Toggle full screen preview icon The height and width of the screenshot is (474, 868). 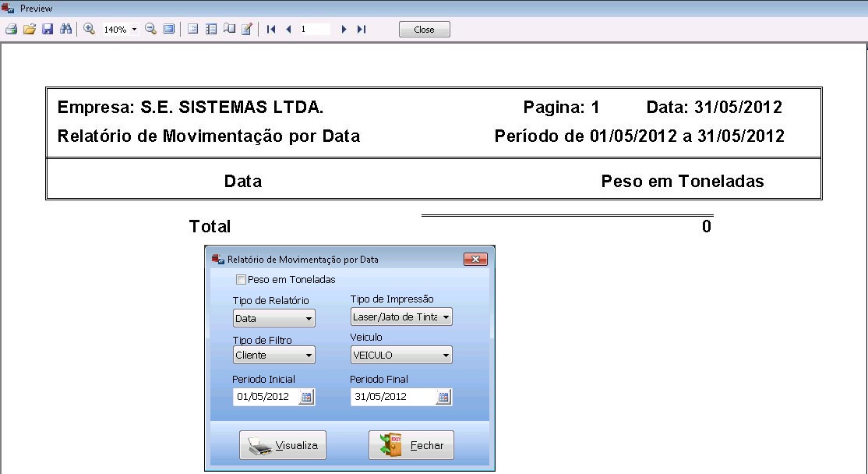coord(168,30)
